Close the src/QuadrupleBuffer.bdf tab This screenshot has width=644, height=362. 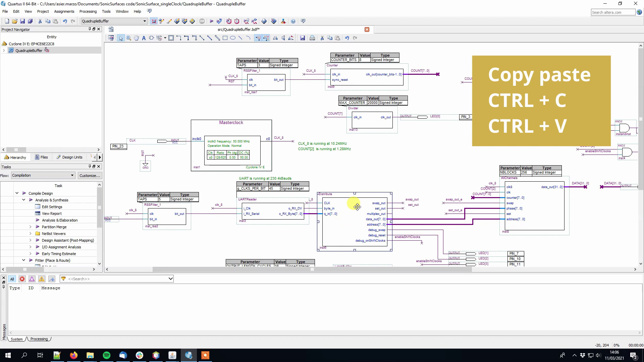coord(367,29)
